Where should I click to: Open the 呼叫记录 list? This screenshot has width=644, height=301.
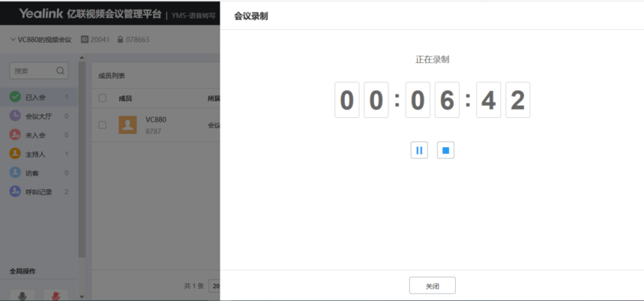(x=39, y=191)
